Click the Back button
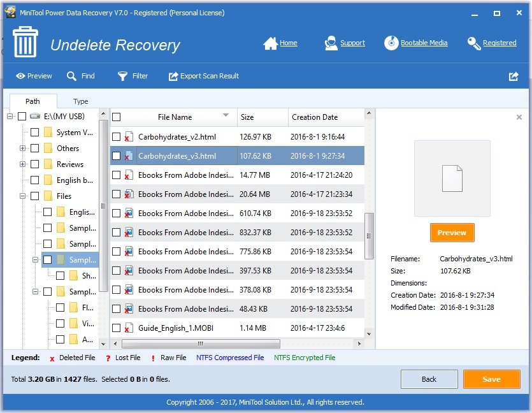 (x=429, y=379)
